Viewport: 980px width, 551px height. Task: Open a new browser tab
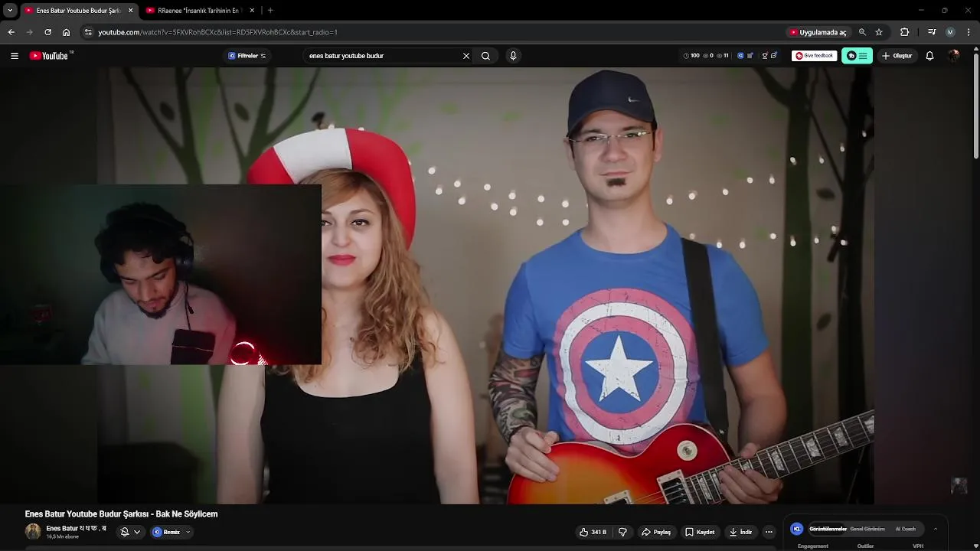click(x=270, y=11)
